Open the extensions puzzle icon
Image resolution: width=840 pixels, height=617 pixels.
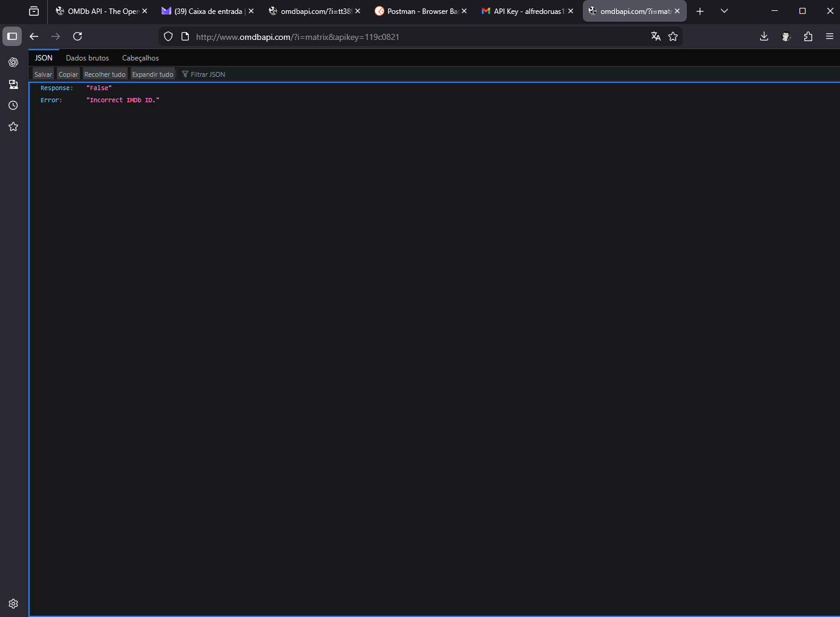coord(808,36)
